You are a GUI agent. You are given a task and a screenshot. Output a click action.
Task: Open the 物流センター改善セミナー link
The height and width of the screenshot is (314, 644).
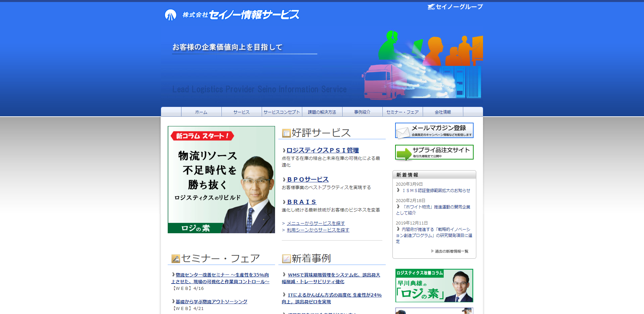(x=220, y=278)
